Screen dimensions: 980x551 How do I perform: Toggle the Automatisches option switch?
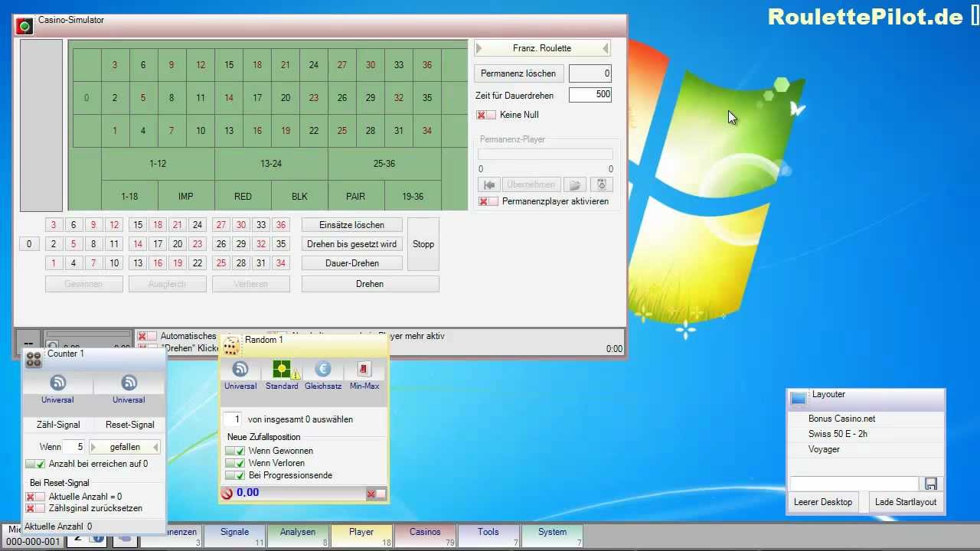coord(147,336)
